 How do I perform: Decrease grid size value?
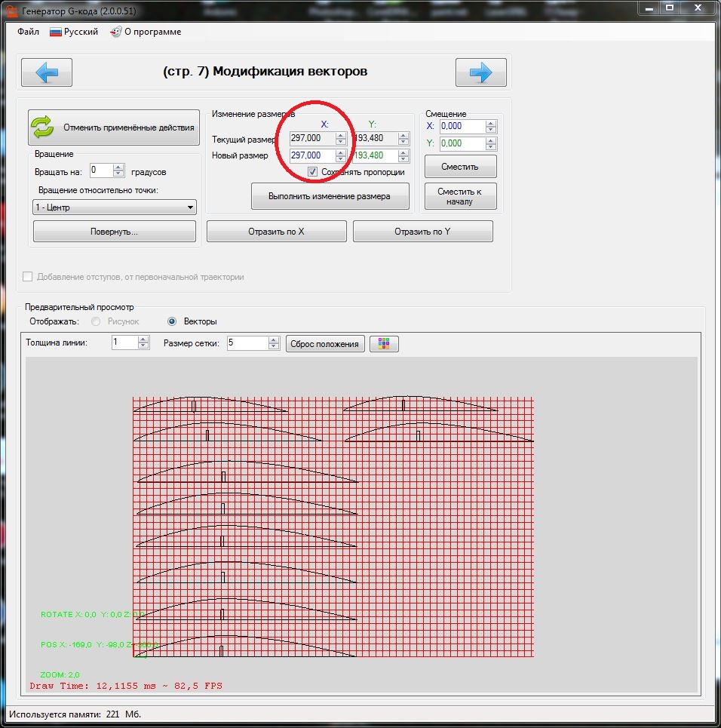click(274, 346)
